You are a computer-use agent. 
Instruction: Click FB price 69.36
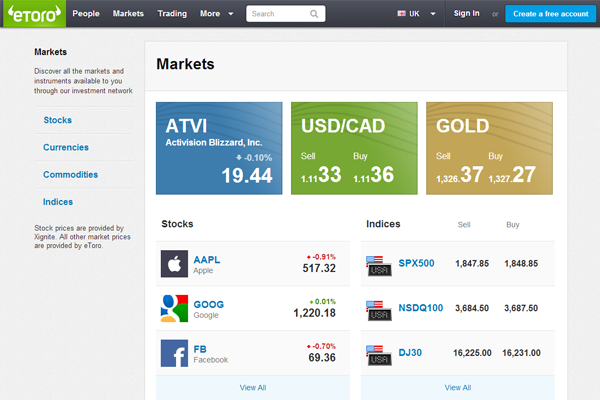click(x=322, y=358)
